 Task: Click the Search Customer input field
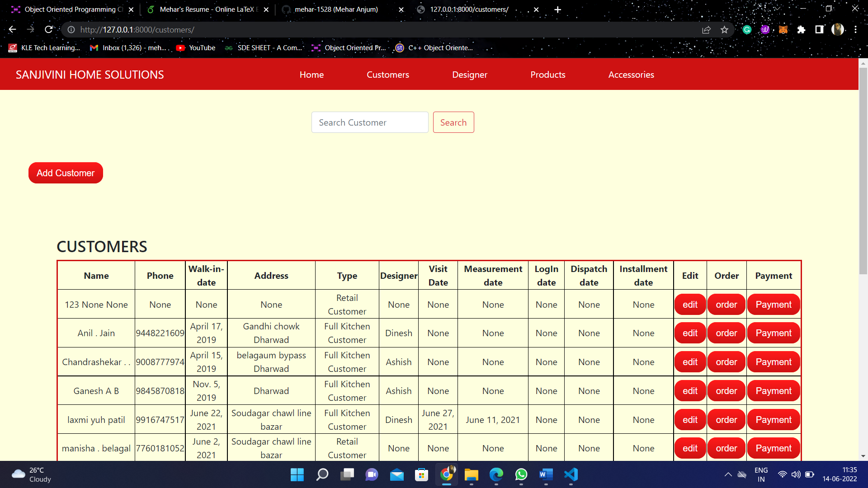369,122
